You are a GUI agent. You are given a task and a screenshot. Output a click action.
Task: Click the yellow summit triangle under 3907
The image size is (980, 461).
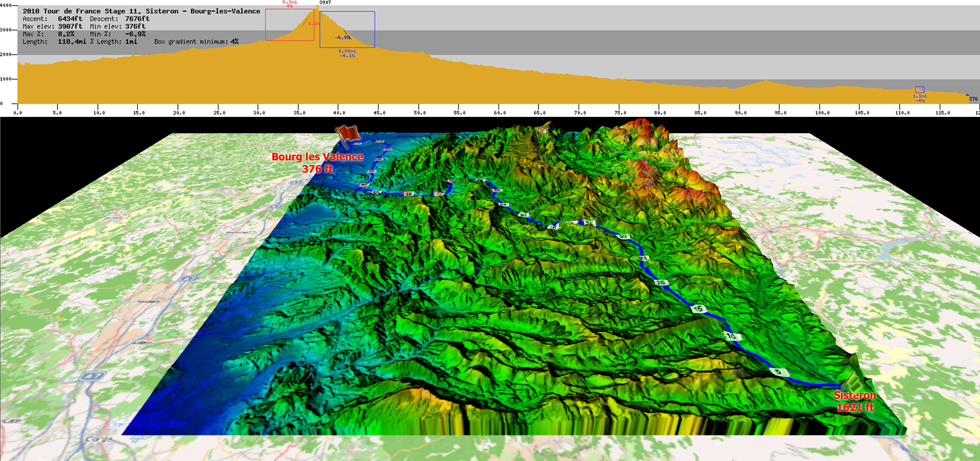pyautogui.click(x=317, y=7)
